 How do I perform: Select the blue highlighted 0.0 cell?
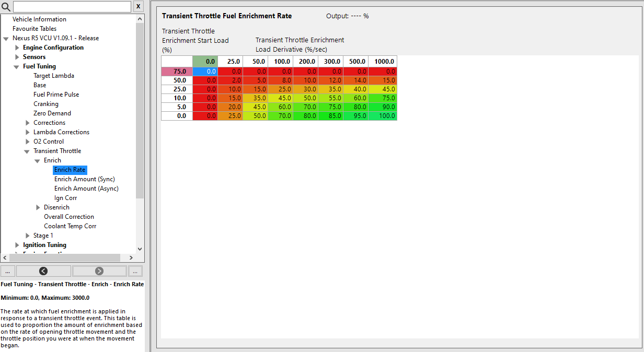click(205, 72)
